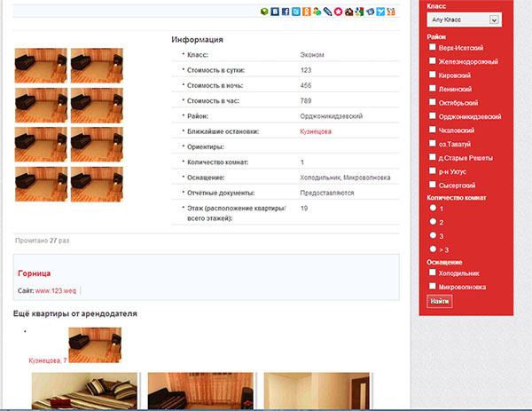Share on Odnoklassniki orange icon

click(306, 12)
